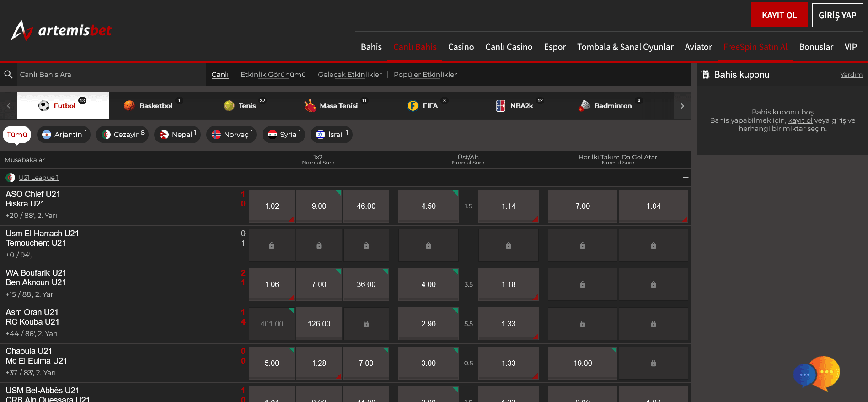868x402 pixels.
Task: Select the FIFA esport icon
Action: (x=413, y=106)
